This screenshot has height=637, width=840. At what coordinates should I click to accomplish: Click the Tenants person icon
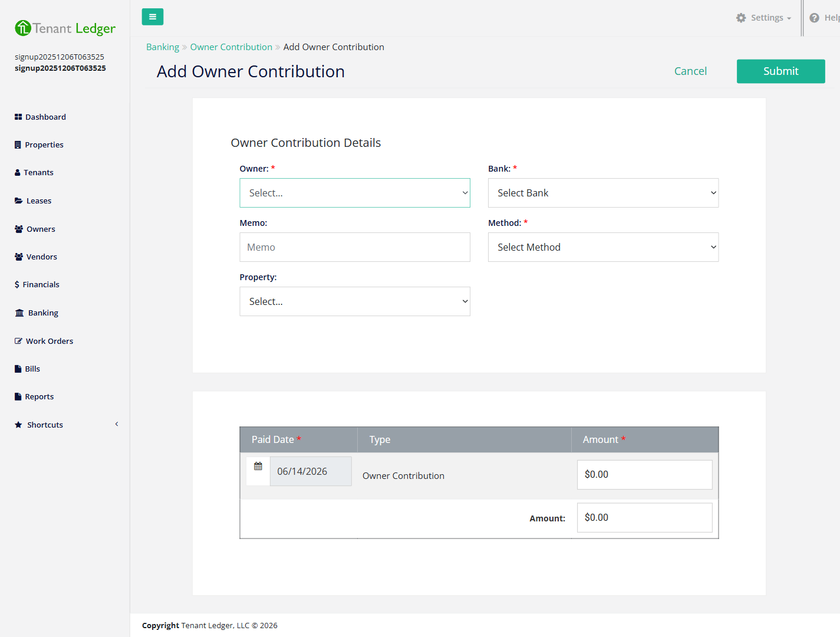click(18, 172)
